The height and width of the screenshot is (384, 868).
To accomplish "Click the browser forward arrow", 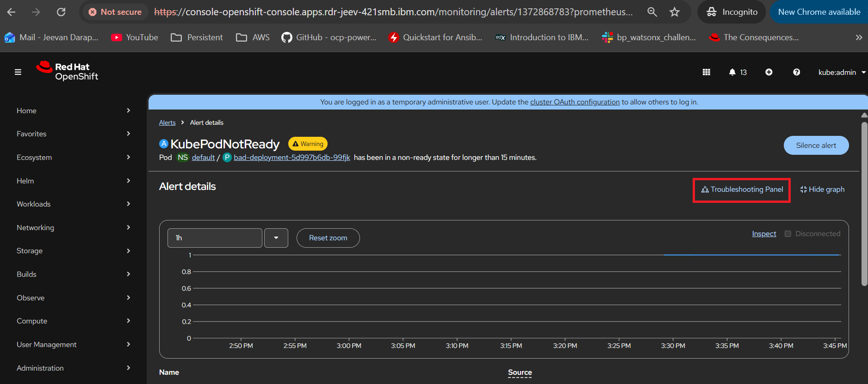I will point(36,12).
